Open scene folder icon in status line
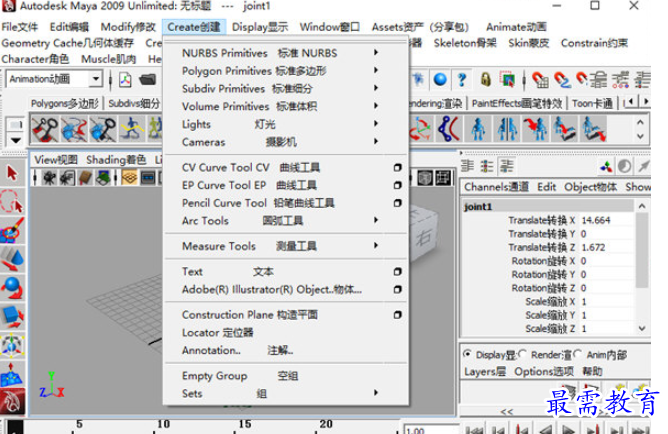 pyautogui.click(x=147, y=79)
